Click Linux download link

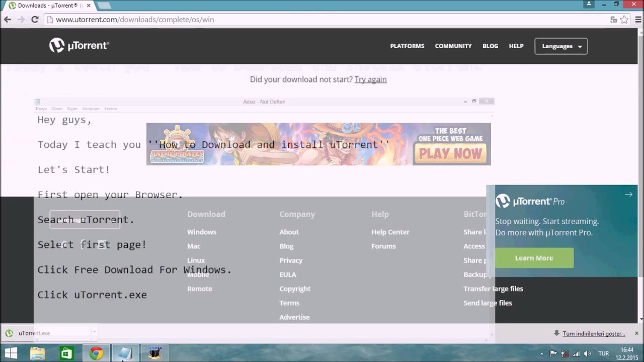click(x=196, y=260)
